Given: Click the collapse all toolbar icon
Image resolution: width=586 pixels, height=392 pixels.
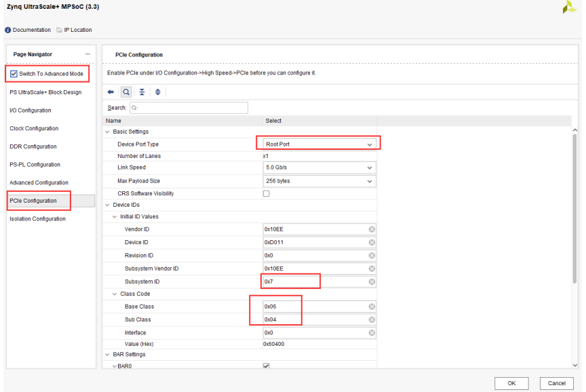Looking at the screenshot, I should [x=142, y=92].
